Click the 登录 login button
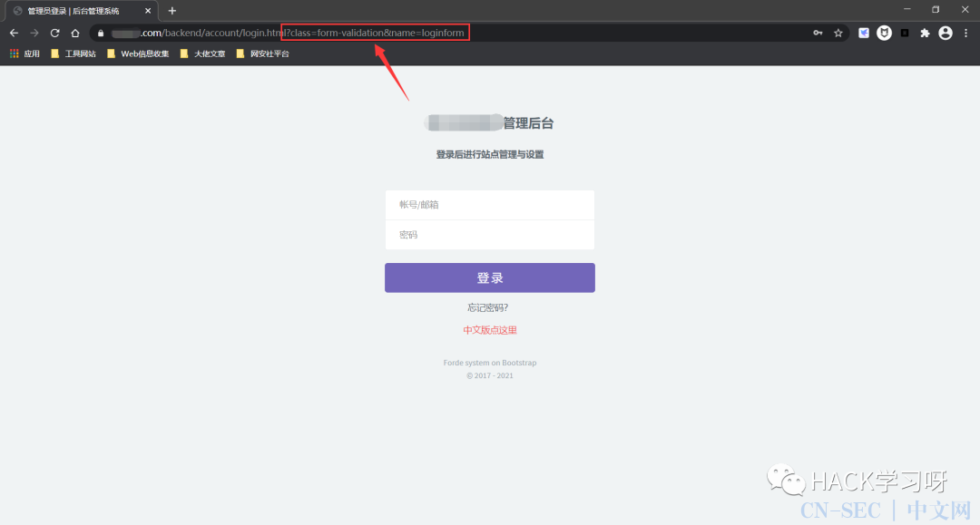This screenshot has height=525, width=980. pos(490,277)
